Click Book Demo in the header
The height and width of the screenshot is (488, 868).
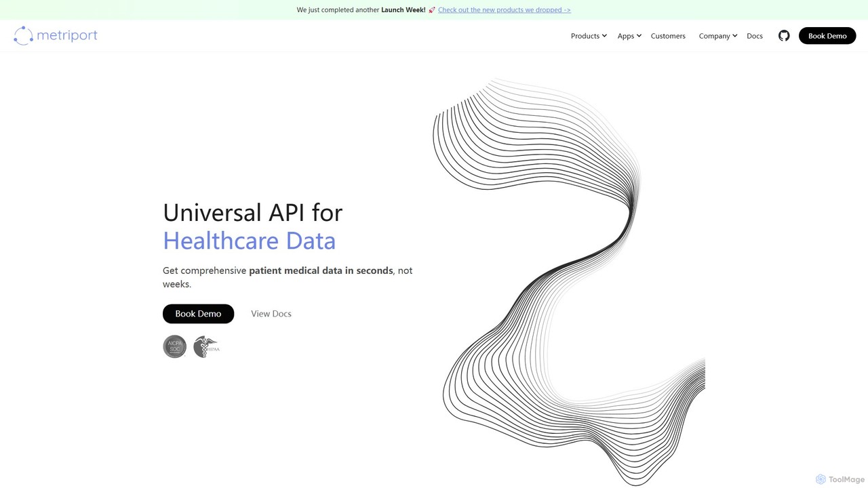click(x=827, y=36)
